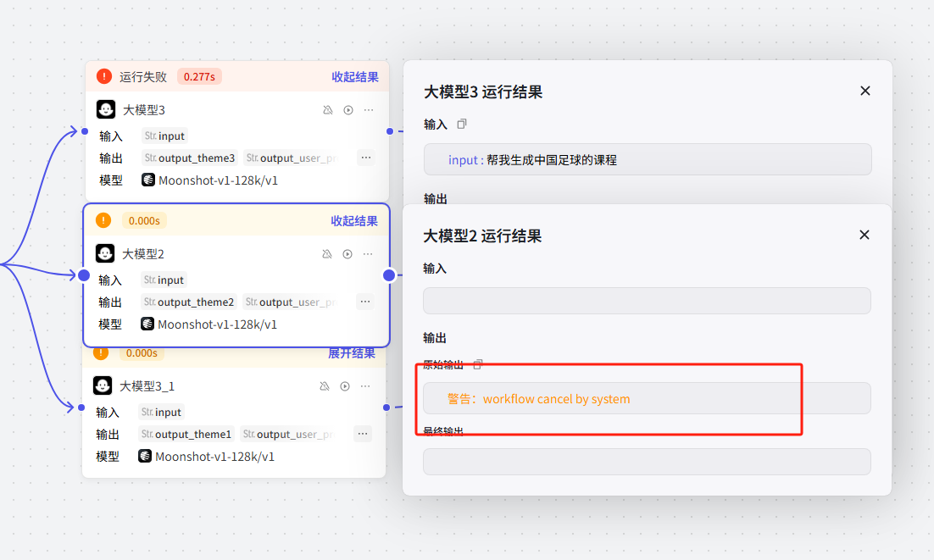Click the output connector dot of 大模型2
This screenshot has width=934, height=560.
coord(389,275)
